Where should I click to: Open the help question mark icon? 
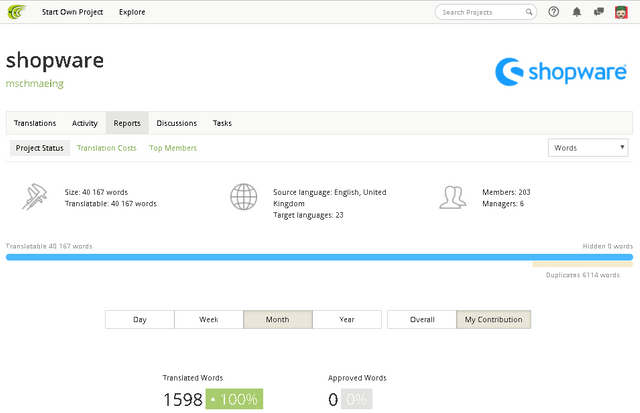pyautogui.click(x=553, y=12)
